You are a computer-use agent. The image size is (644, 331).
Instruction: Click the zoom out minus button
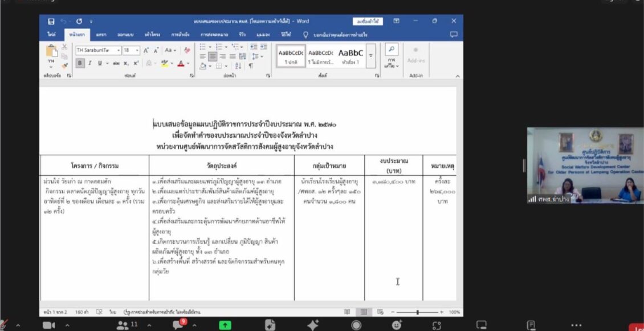click(x=393, y=313)
